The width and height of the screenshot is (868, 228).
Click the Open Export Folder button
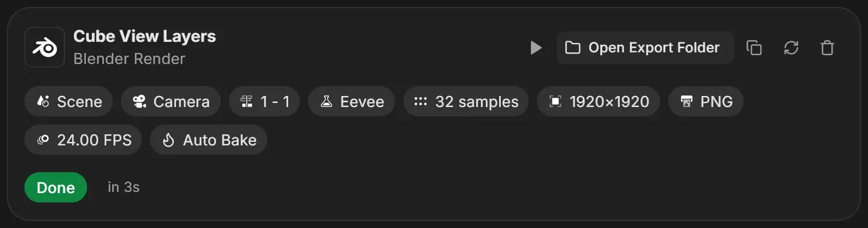pos(645,48)
